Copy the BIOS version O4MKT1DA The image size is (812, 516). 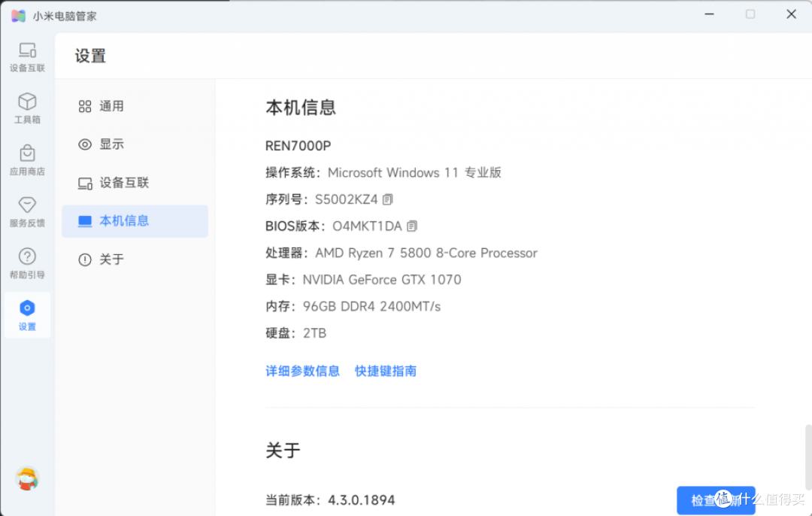pos(412,226)
